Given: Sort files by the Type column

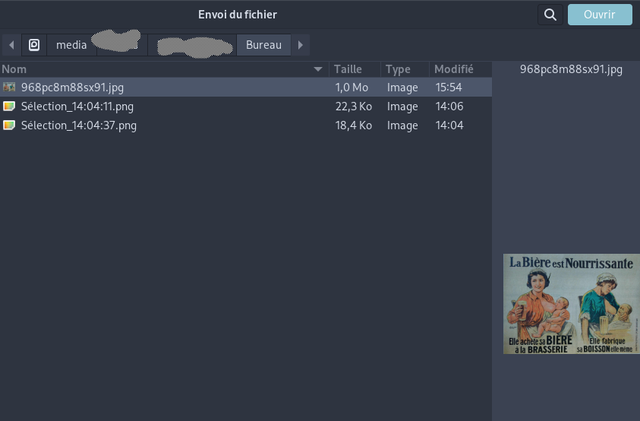Looking at the screenshot, I should click(x=405, y=69).
